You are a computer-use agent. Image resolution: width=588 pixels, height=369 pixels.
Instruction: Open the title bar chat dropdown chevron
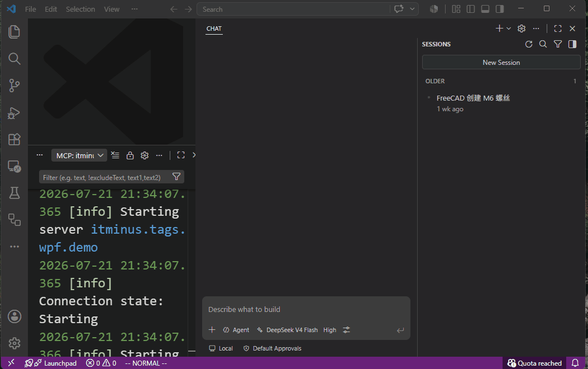point(412,9)
